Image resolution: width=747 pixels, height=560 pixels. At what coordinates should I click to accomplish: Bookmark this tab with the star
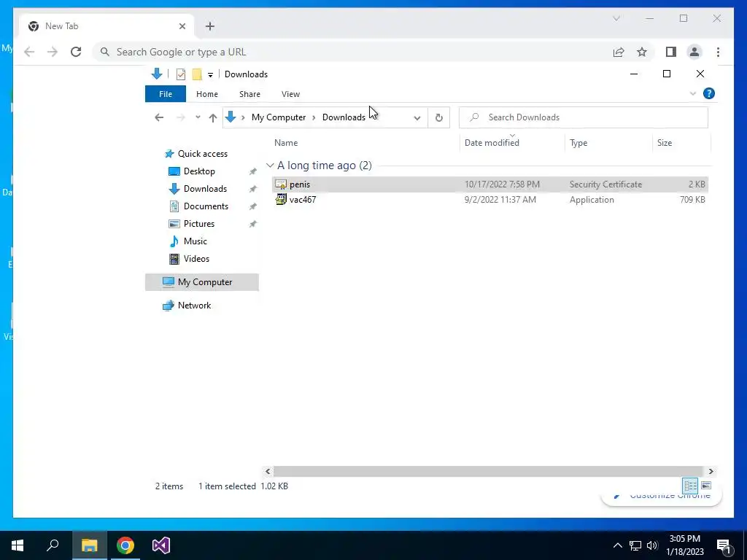(x=642, y=52)
